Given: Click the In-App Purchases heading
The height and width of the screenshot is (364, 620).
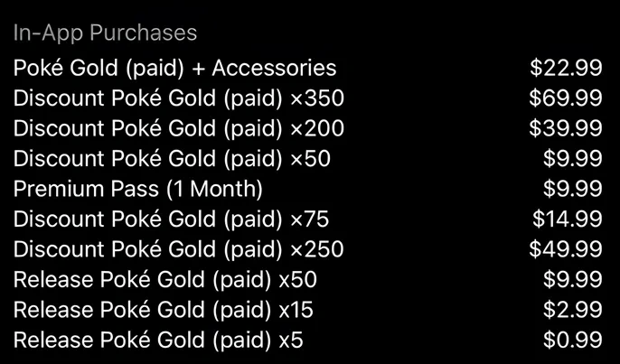Looking at the screenshot, I should [x=105, y=33].
